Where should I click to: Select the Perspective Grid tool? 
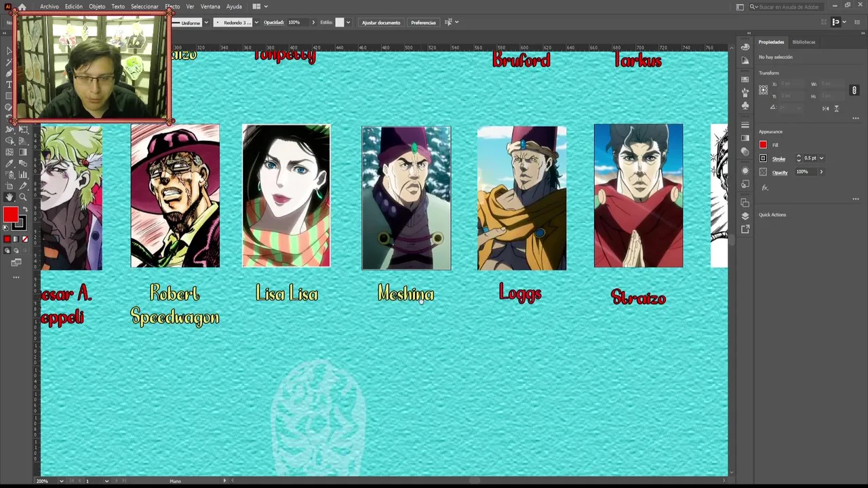click(x=23, y=141)
